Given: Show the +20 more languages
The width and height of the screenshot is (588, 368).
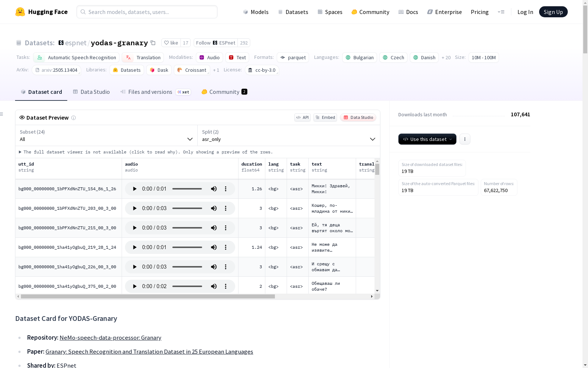Looking at the screenshot, I should [x=446, y=58].
